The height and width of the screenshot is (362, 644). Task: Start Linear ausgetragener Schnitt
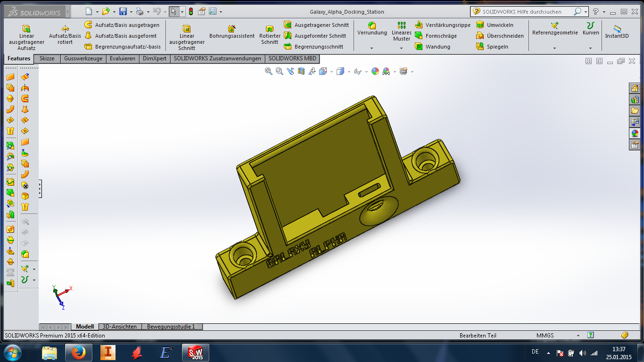click(x=187, y=38)
